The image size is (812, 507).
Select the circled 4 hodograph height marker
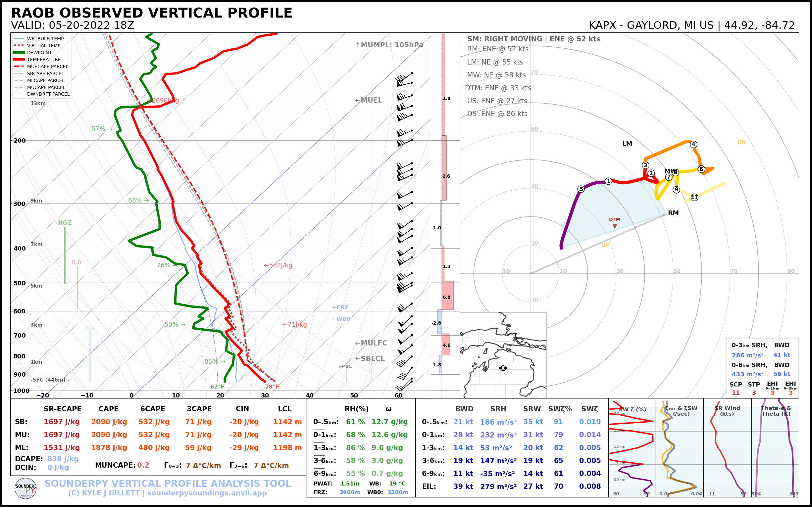[x=693, y=144]
